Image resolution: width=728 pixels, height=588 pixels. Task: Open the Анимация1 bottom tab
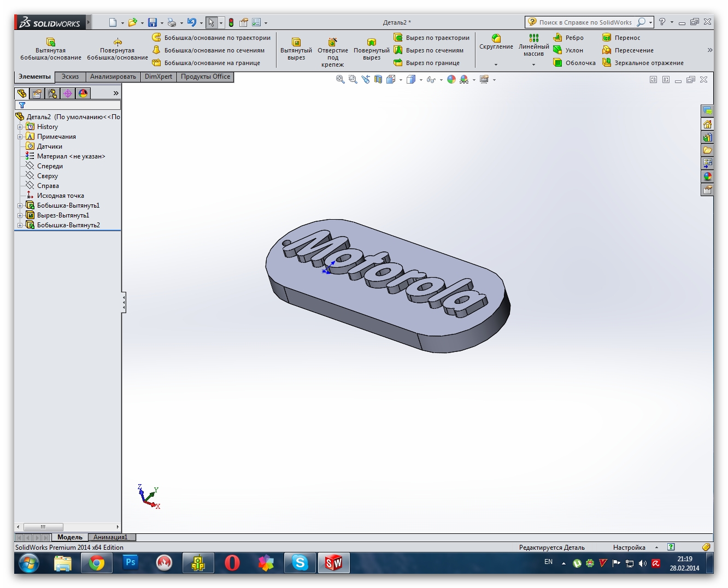(110, 537)
